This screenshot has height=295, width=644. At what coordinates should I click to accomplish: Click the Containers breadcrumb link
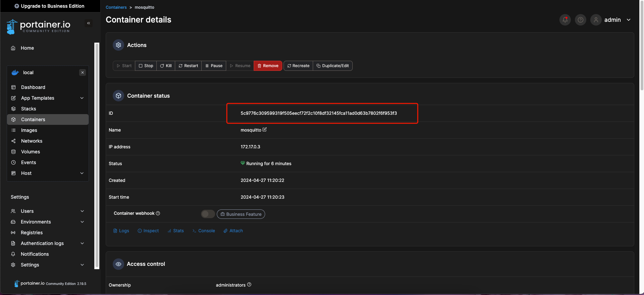pyautogui.click(x=116, y=7)
